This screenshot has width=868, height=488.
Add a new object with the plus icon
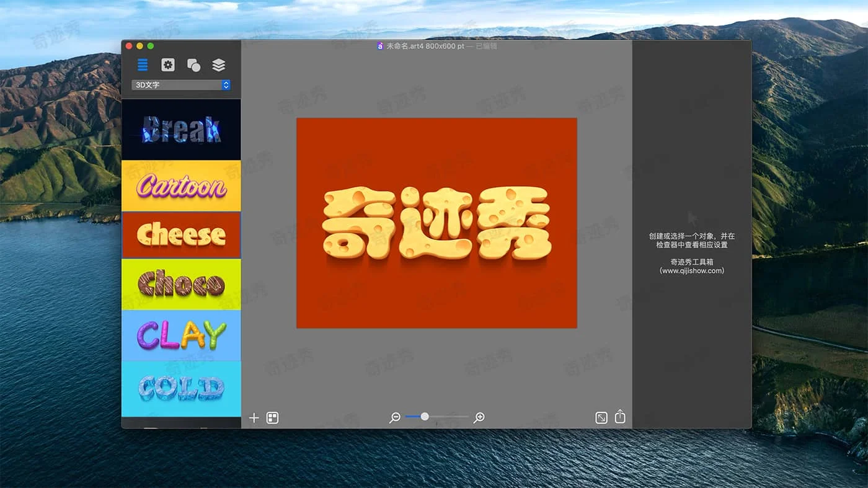click(x=254, y=418)
